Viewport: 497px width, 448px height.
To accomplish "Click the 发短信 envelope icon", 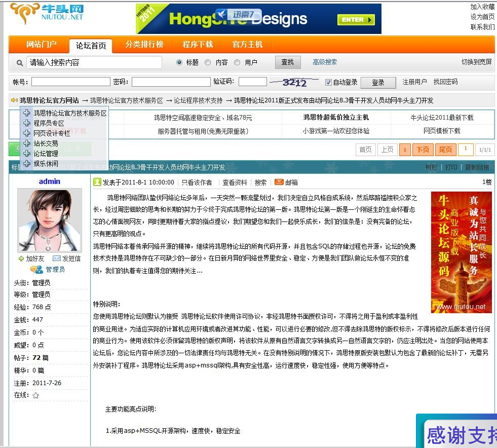I will [x=56, y=258].
